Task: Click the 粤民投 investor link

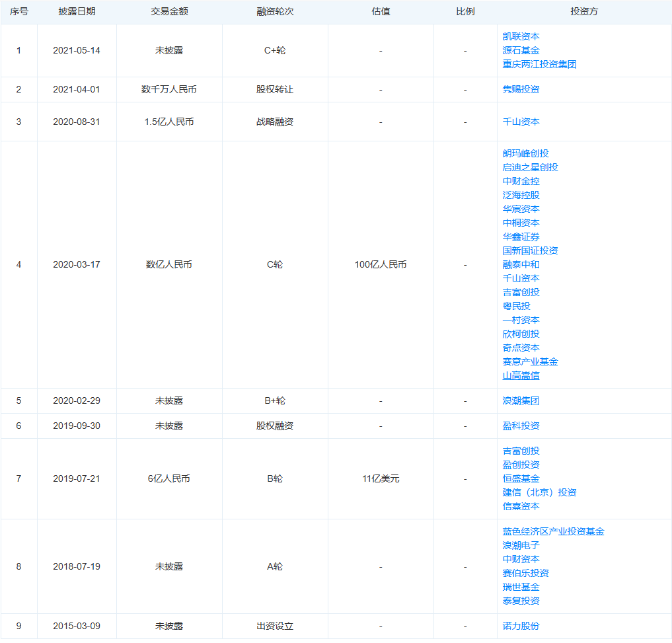Action: (516, 306)
